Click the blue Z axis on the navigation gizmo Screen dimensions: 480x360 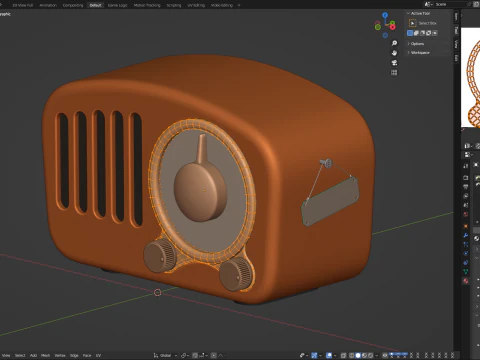coord(385,15)
